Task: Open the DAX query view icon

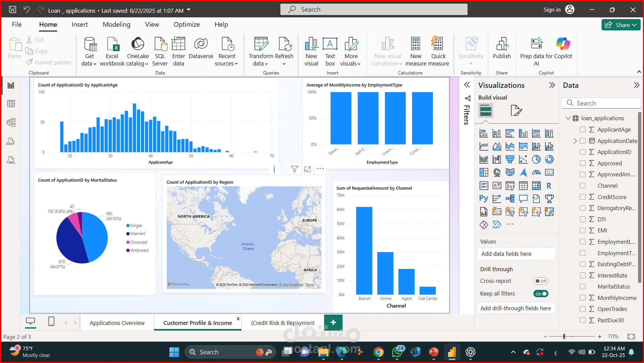Action: pyautogui.click(x=10, y=142)
